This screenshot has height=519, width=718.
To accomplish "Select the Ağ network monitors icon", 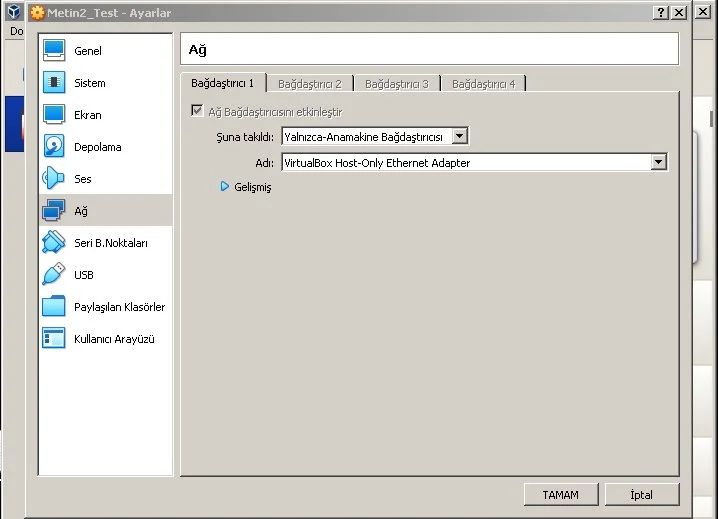I will (54, 211).
